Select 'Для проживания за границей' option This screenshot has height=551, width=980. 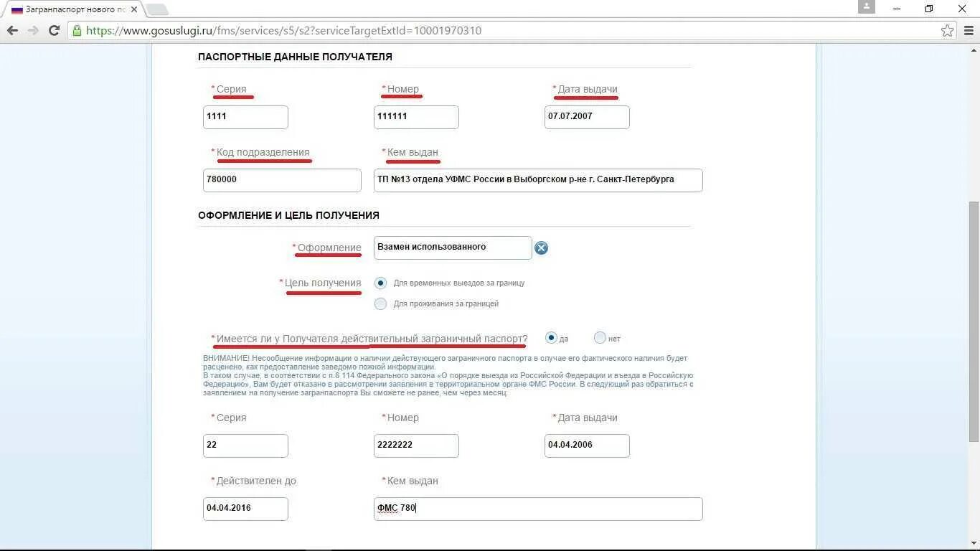click(381, 303)
